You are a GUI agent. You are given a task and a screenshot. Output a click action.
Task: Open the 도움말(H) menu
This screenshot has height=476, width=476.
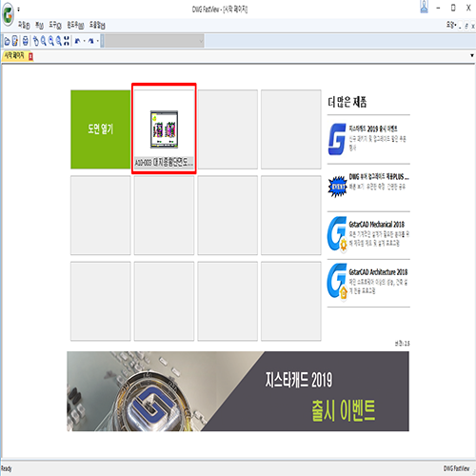97,25
